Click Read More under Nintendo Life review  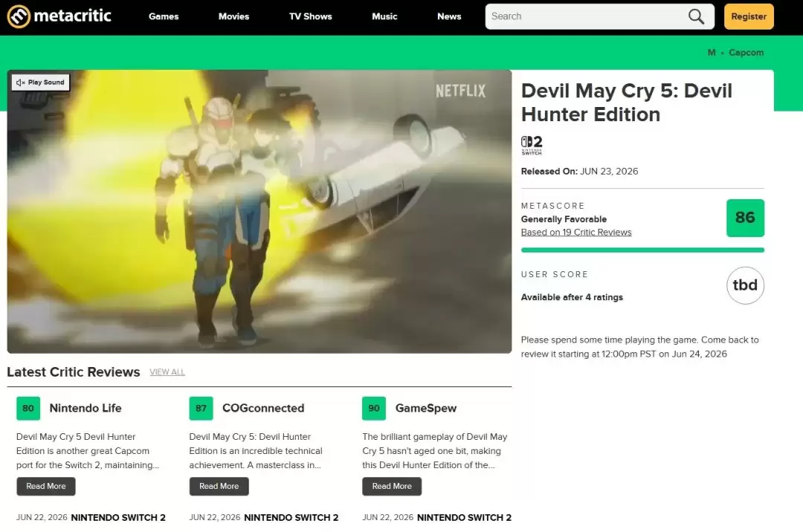pos(46,487)
